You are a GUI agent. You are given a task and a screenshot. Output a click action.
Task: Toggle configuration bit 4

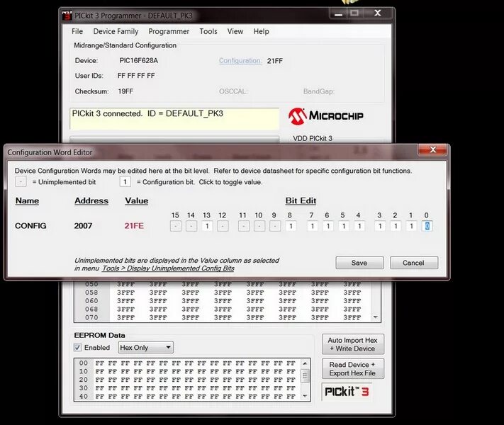[359, 226]
